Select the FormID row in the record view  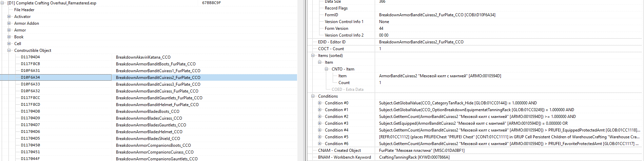331,15
